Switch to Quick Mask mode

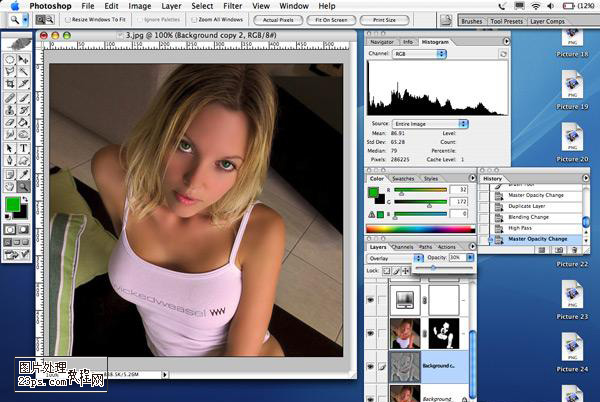pyautogui.click(x=23, y=229)
